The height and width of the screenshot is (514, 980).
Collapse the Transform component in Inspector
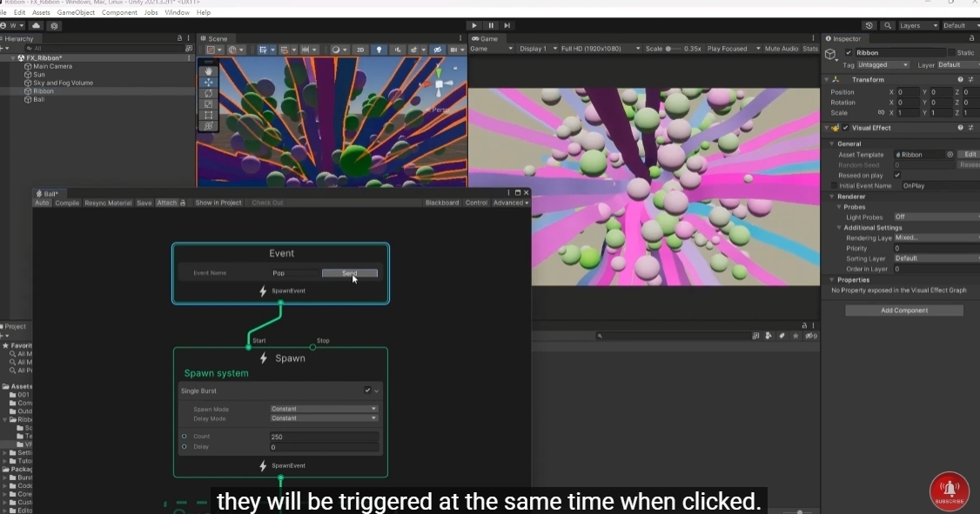pyautogui.click(x=826, y=79)
